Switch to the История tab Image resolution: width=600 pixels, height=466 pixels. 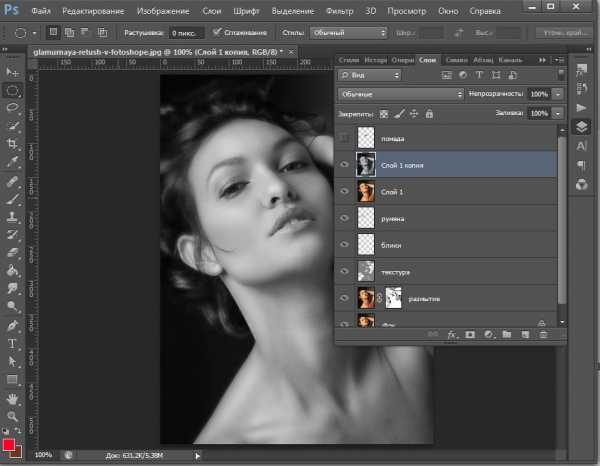(375, 60)
